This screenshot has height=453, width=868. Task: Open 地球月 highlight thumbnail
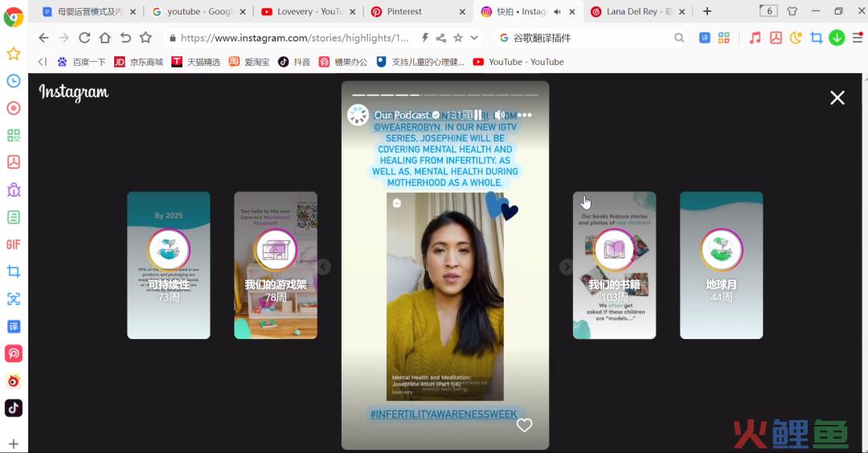pos(721,266)
